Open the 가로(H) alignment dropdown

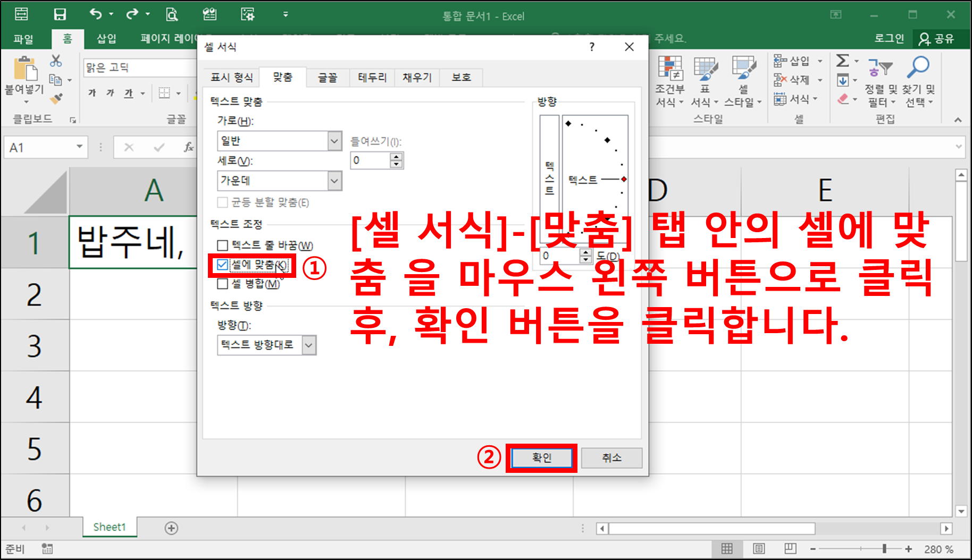tap(334, 141)
